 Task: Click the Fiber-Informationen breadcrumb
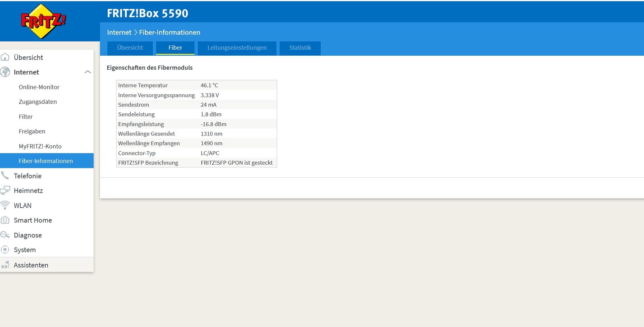(170, 33)
